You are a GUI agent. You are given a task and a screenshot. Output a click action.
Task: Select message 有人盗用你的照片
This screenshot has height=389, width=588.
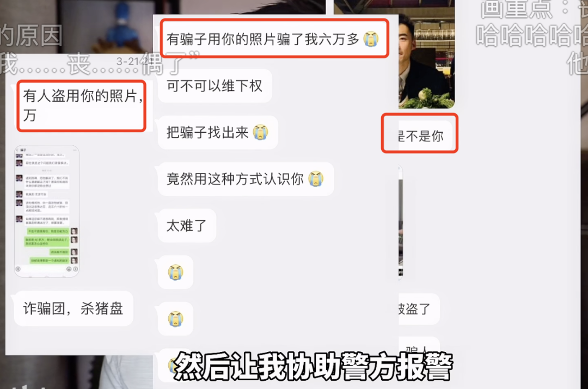point(81,106)
